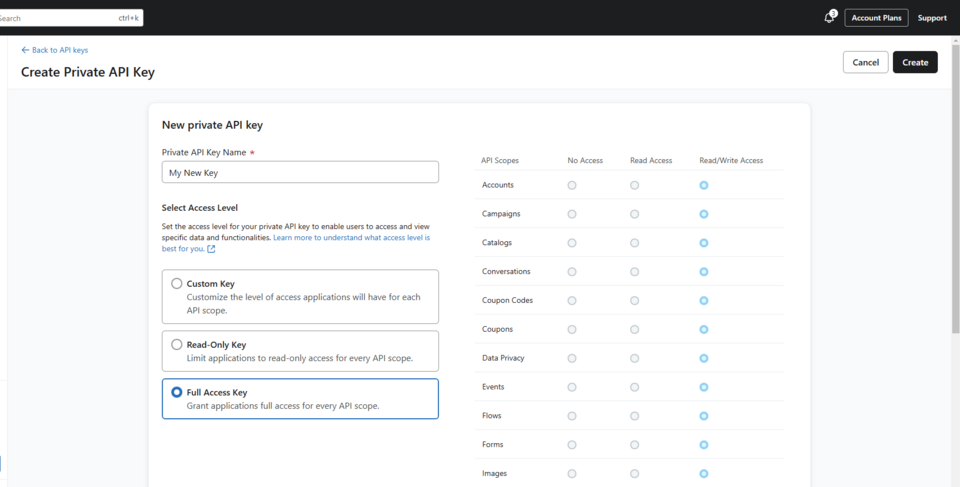Viewport: 960px width, 487px height.
Task: Select the Read-Only Key option
Action: point(177,345)
